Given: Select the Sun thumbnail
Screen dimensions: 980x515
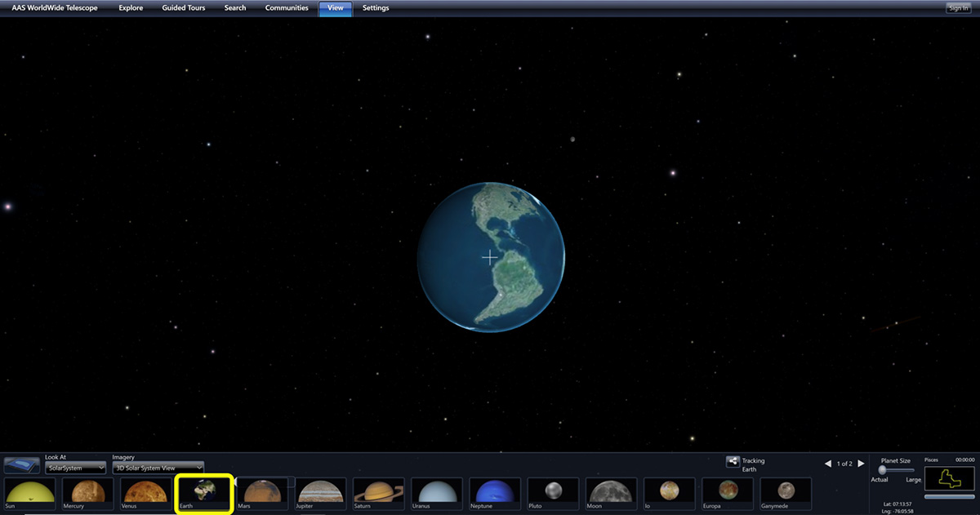Looking at the screenshot, I should tap(30, 493).
